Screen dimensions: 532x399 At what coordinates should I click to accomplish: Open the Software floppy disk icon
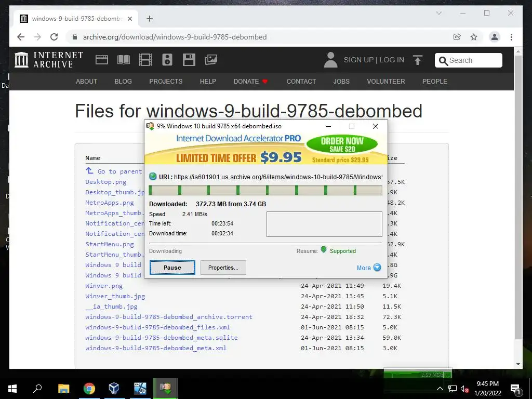[189, 60]
